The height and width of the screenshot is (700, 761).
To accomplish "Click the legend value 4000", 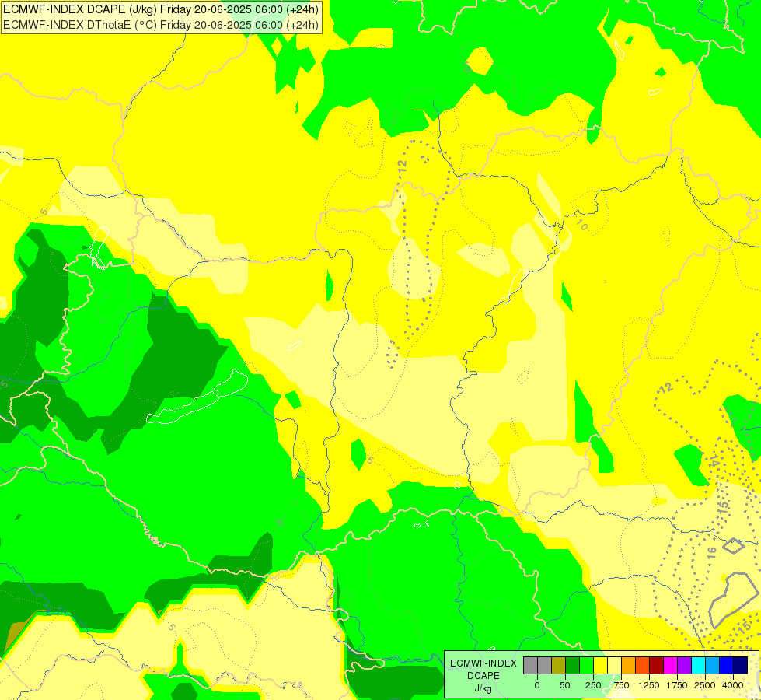I will 733,685.
